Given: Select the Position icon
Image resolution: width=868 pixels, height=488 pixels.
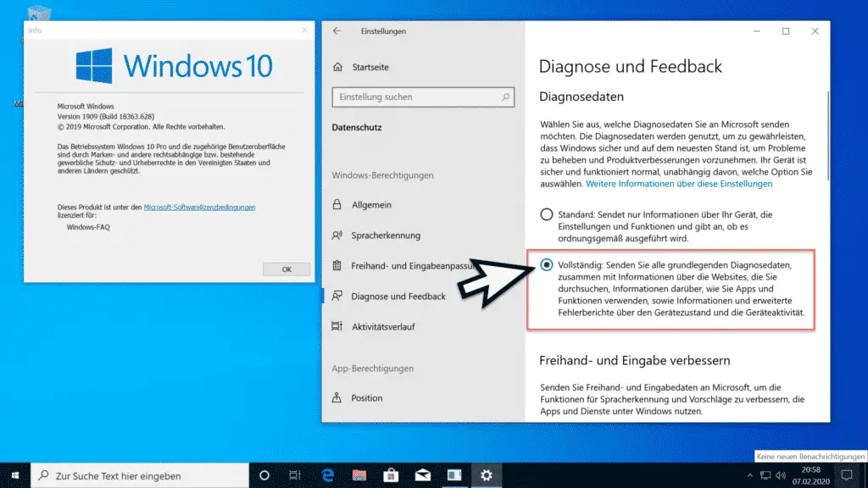Looking at the screenshot, I should (337, 398).
